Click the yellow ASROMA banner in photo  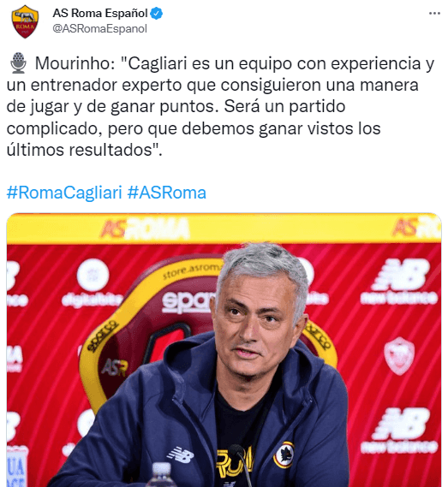[224, 229]
